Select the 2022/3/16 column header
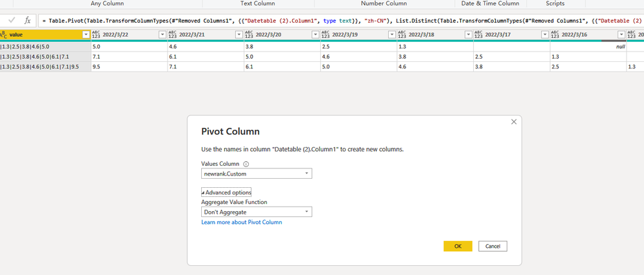Screen dimensions: 644x275 pos(580,34)
